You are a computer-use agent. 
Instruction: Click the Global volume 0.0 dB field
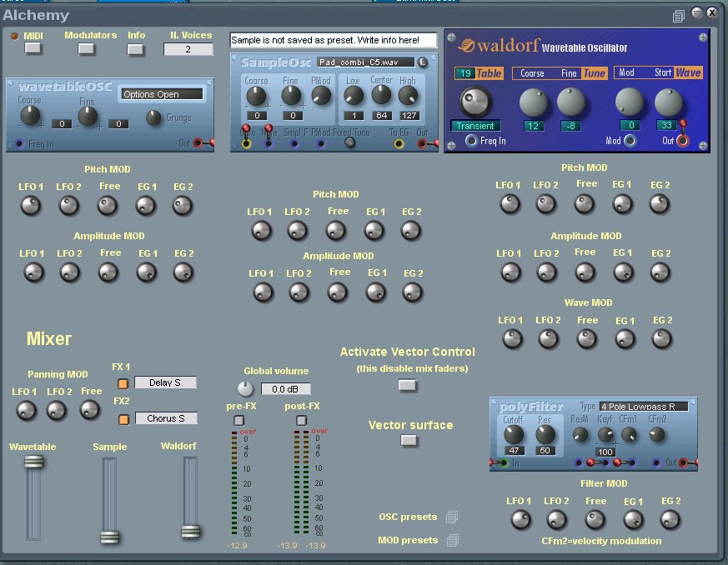coord(285,389)
